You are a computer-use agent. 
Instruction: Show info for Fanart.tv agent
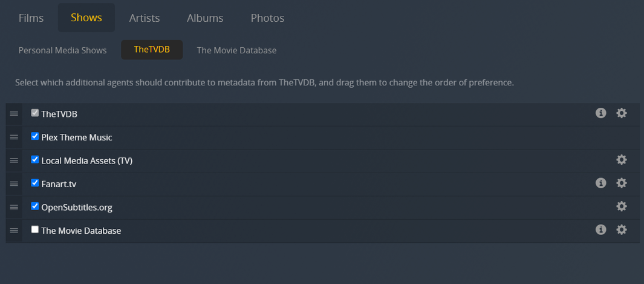tap(600, 183)
